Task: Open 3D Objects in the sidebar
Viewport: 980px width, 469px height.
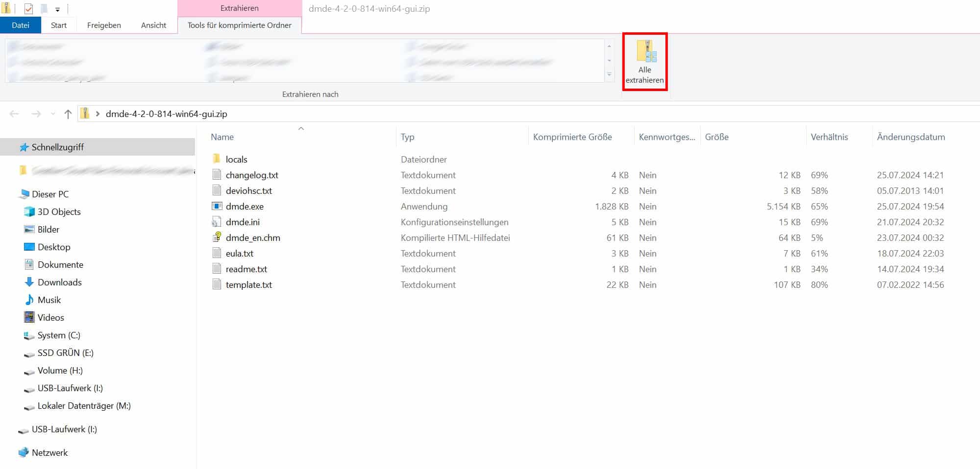Action: point(59,211)
